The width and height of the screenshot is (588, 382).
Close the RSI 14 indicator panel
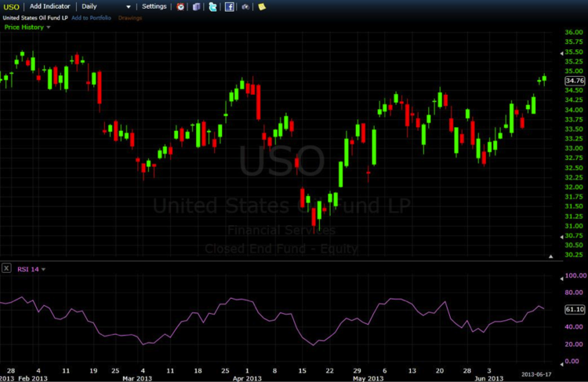point(6,268)
